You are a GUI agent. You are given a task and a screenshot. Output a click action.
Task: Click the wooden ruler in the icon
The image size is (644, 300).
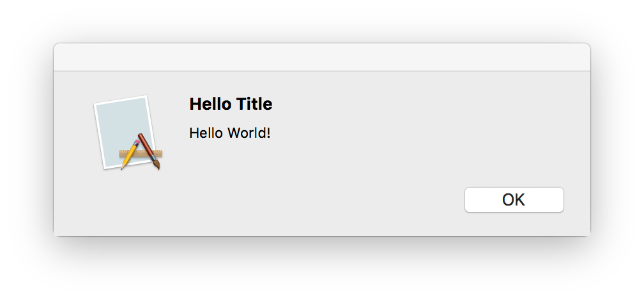pyautogui.click(x=141, y=154)
